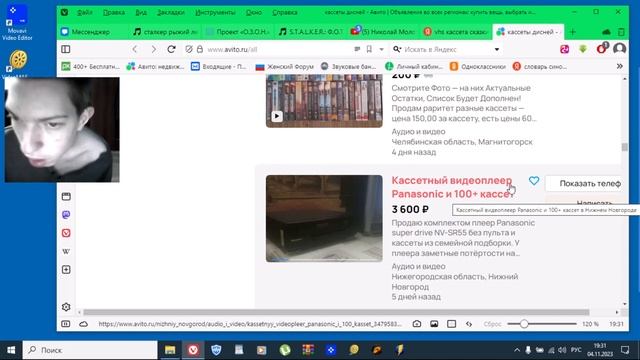Open the user profile avatar

[x=619, y=49]
